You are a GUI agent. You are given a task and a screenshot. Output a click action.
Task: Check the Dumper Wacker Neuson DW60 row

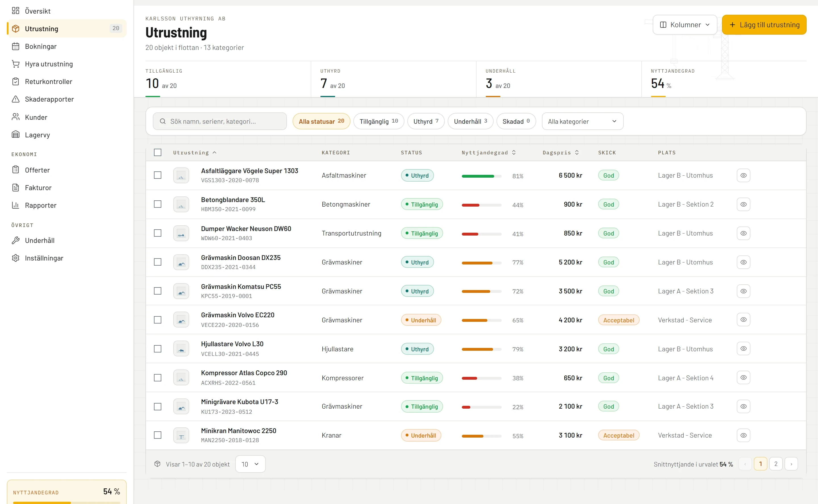tap(157, 233)
